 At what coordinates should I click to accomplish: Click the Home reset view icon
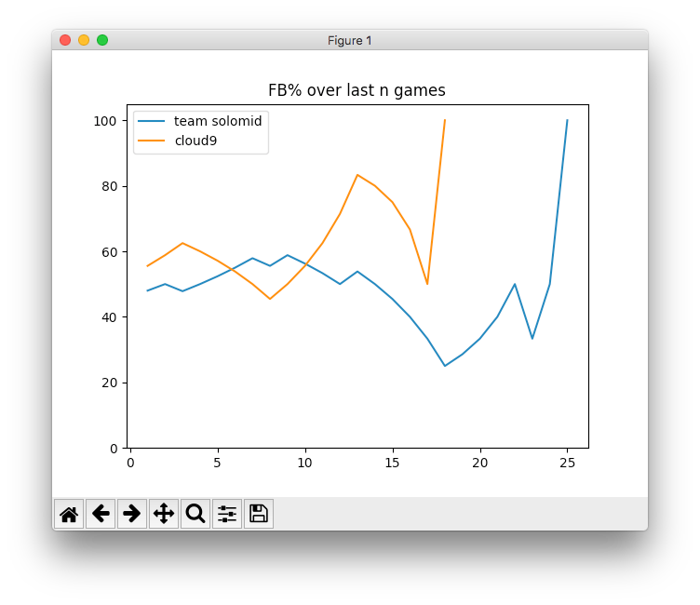(69, 514)
